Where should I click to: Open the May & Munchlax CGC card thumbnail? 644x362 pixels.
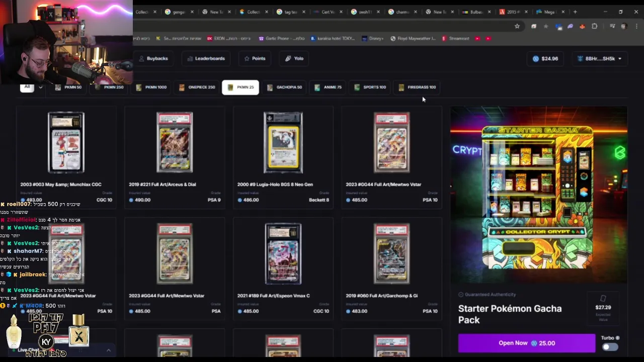tap(66, 143)
